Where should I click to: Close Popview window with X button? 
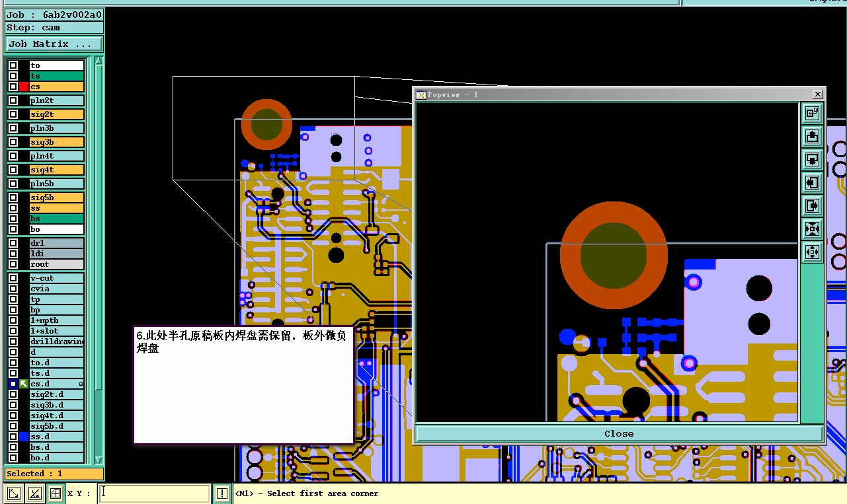tap(817, 94)
